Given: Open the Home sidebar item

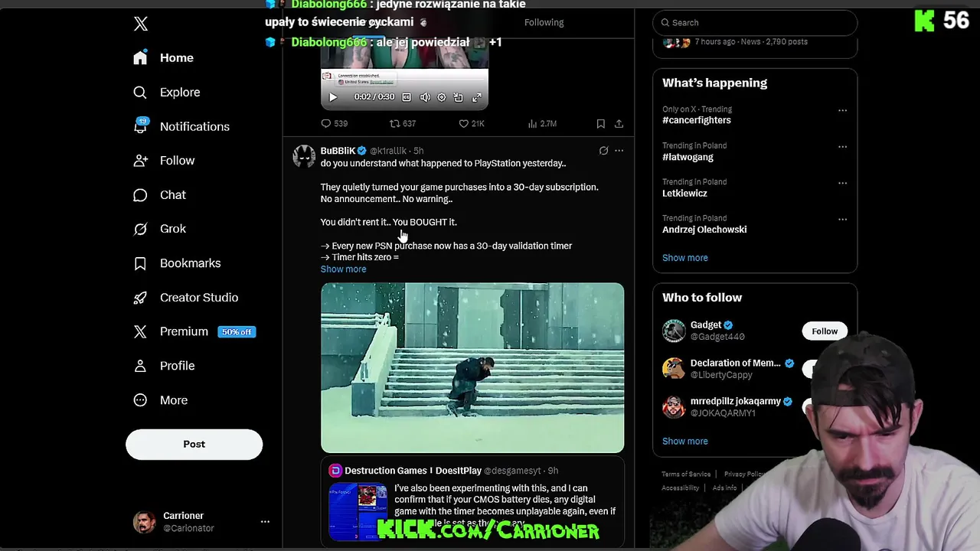Looking at the screenshot, I should pyautogui.click(x=163, y=58).
